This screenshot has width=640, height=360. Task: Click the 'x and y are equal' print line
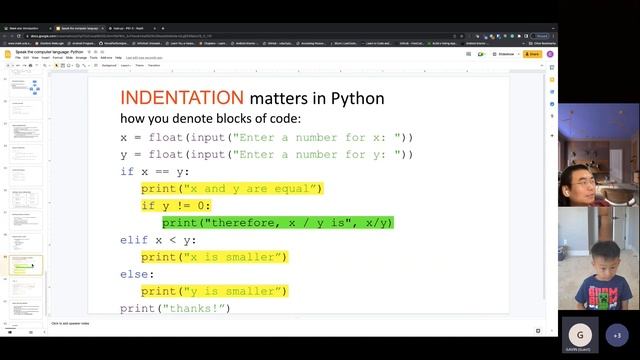(232, 189)
